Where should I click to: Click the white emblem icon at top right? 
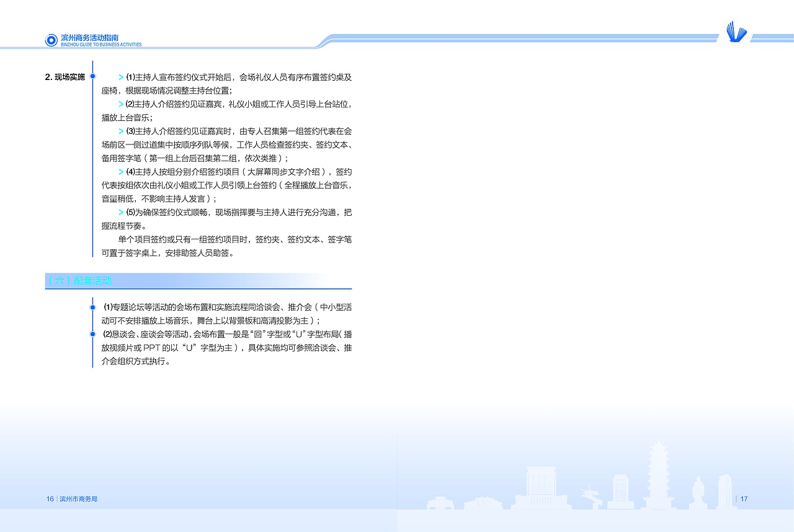click(x=735, y=31)
